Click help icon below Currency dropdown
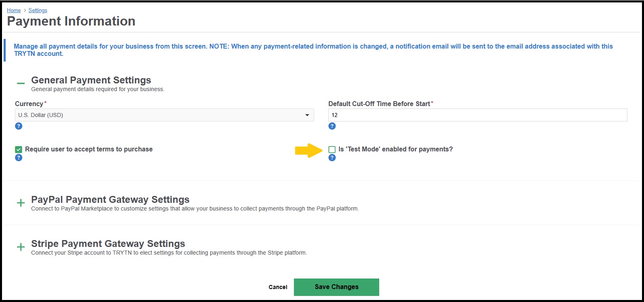644x302 pixels. coord(19,126)
